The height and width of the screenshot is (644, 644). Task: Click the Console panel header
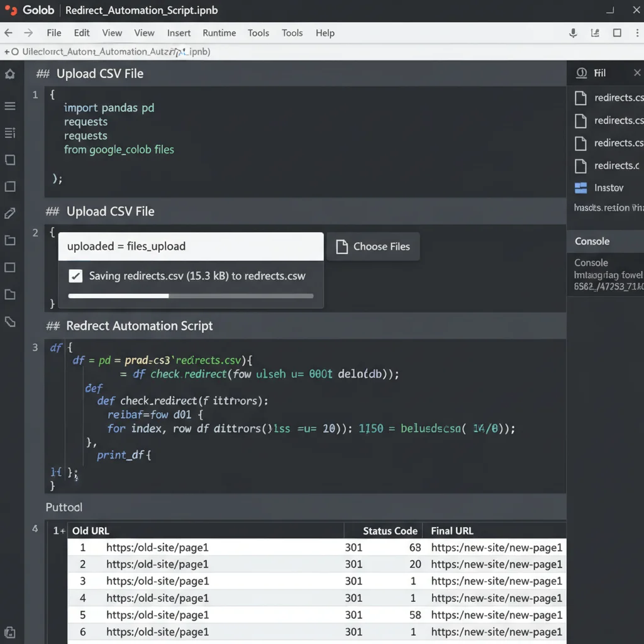606,241
